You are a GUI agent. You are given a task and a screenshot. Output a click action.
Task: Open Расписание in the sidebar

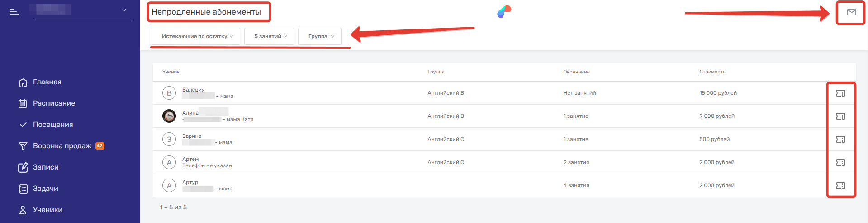(54, 103)
